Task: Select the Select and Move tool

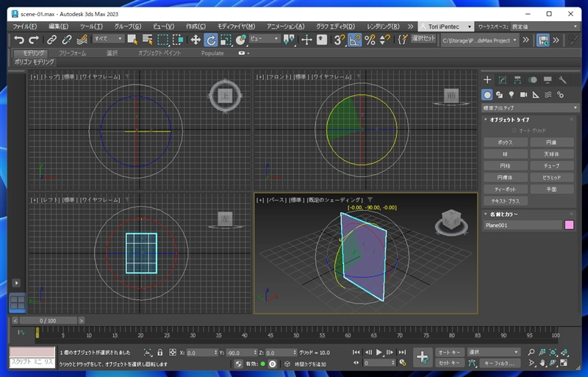Action: coord(196,40)
